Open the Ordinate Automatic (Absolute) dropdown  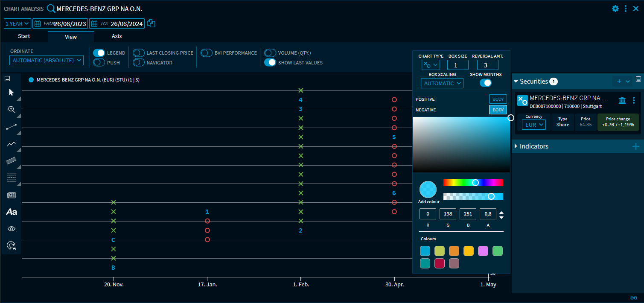pos(47,61)
